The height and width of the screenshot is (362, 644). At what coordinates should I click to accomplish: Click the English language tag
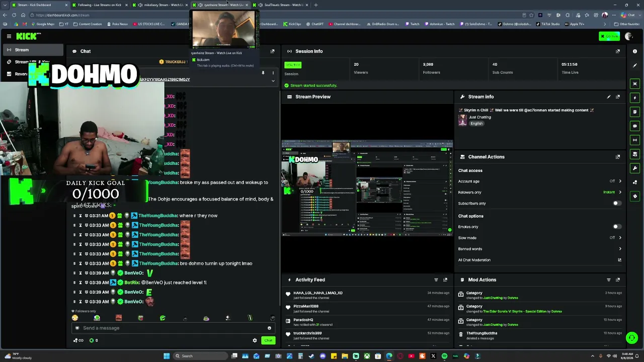pos(476,124)
